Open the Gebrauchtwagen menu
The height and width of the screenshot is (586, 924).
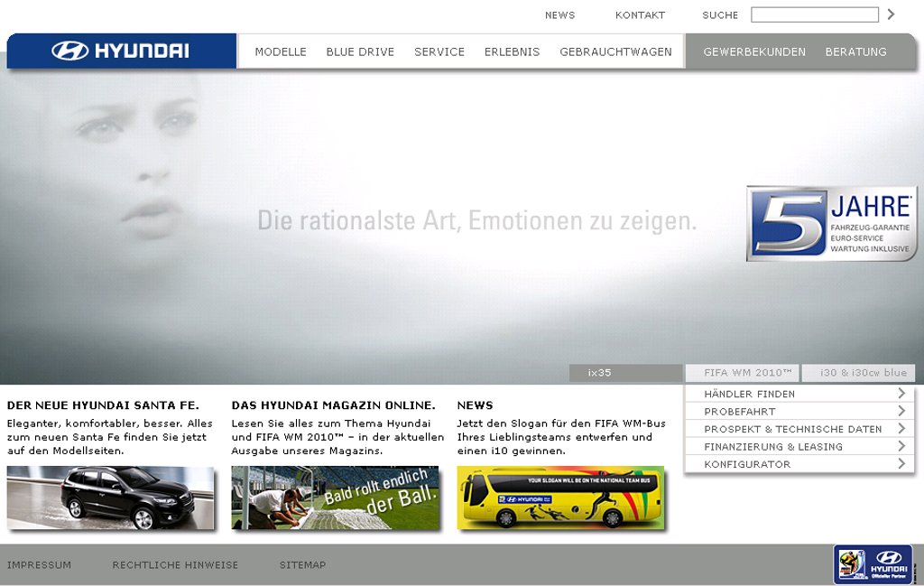(615, 51)
